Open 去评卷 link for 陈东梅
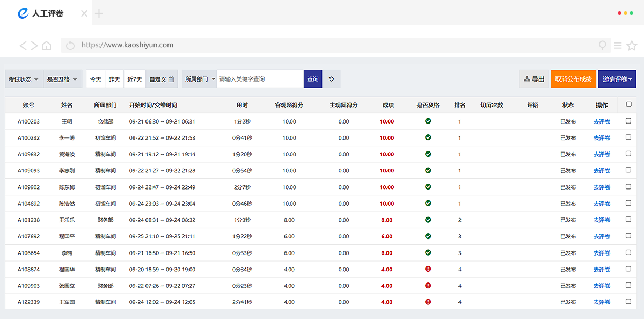The height and width of the screenshot is (319, 644). pyautogui.click(x=602, y=187)
